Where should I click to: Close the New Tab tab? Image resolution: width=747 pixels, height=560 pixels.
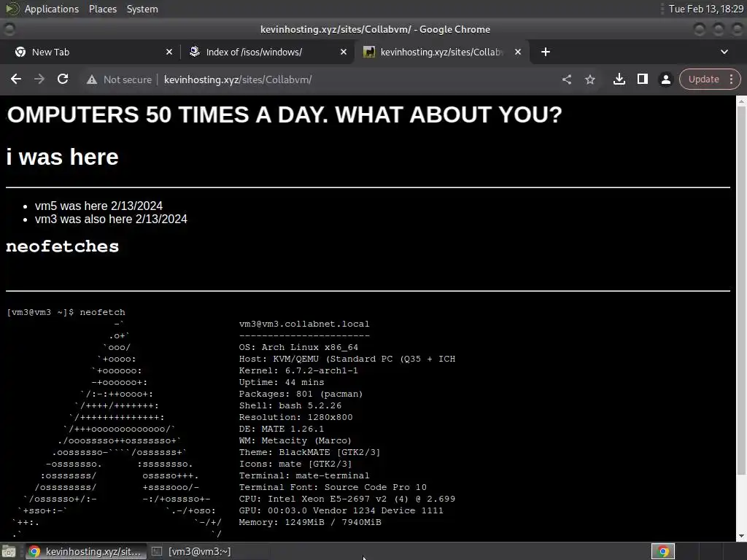169,52
